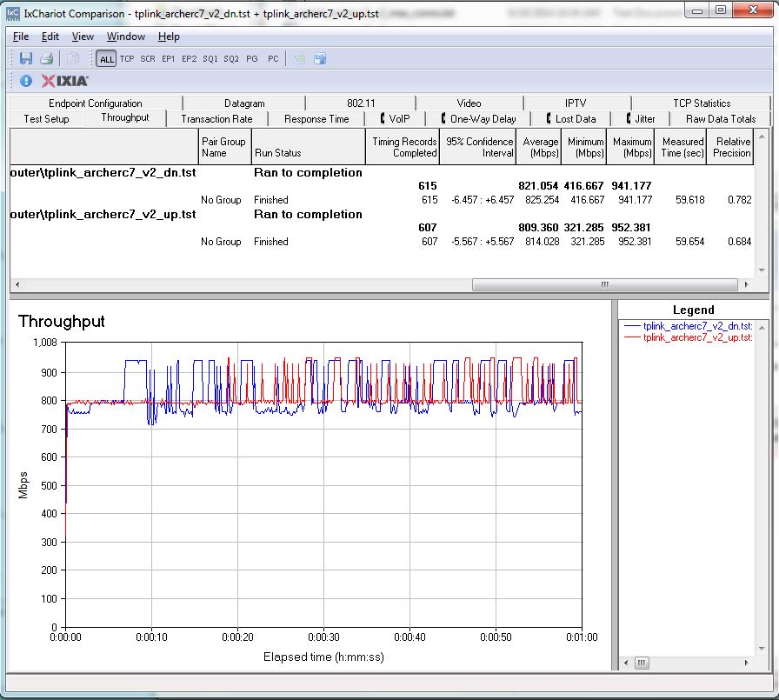Click the greyed-out icon next to the PC button

point(299,58)
